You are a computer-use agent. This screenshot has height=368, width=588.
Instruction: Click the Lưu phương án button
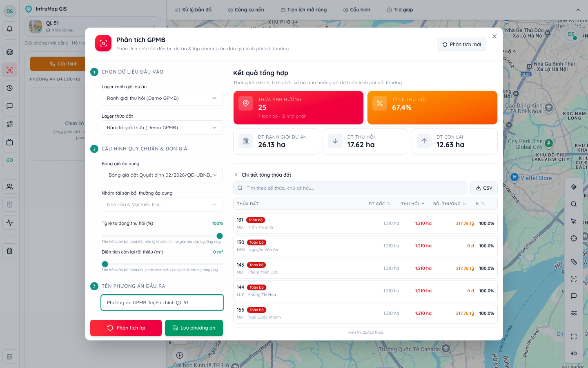point(194,328)
